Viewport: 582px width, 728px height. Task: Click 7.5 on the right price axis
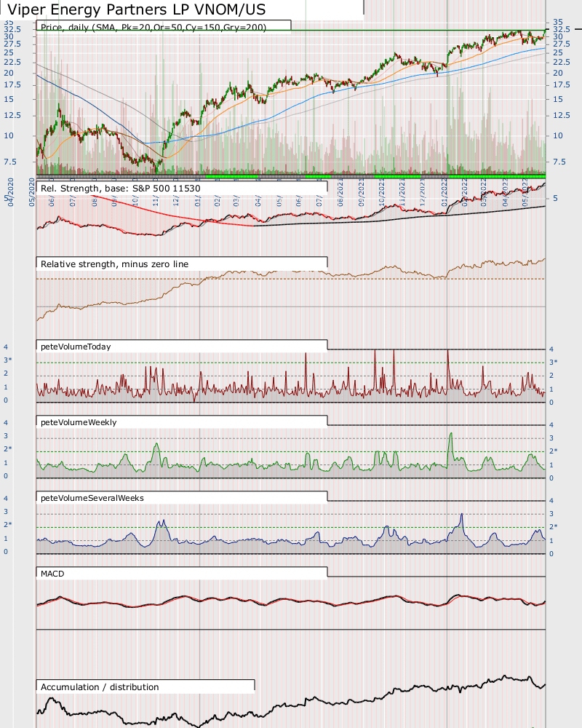(x=559, y=162)
